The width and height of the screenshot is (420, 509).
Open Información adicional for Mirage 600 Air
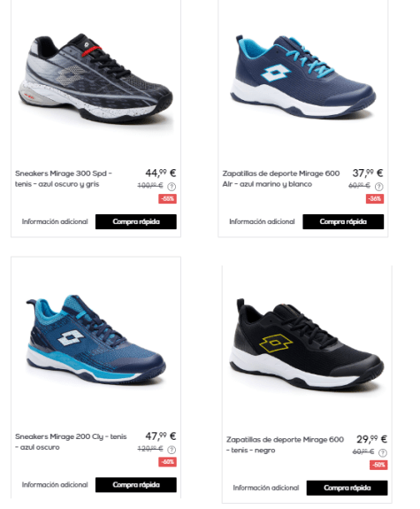262,221
